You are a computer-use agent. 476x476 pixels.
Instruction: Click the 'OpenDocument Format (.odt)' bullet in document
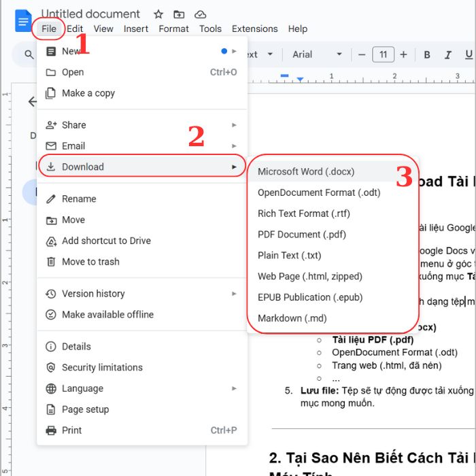click(x=394, y=352)
